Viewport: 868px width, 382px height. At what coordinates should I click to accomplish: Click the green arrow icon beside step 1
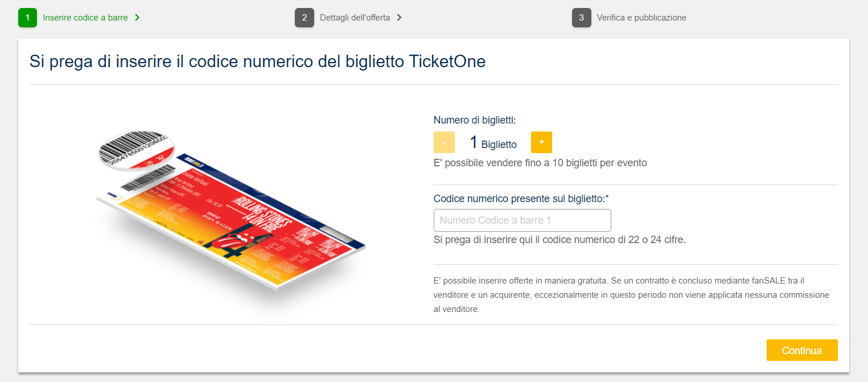[137, 18]
